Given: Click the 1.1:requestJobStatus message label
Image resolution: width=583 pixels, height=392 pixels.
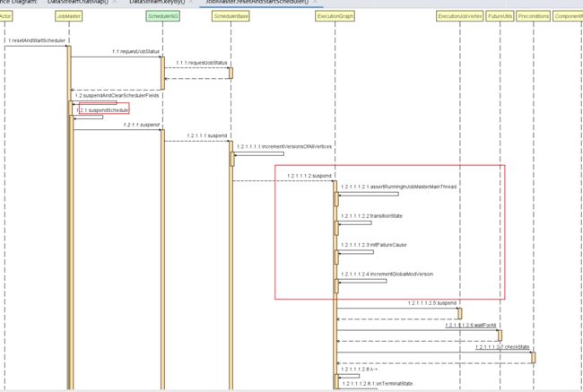Looking at the screenshot, I should pyautogui.click(x=135, y=51).
